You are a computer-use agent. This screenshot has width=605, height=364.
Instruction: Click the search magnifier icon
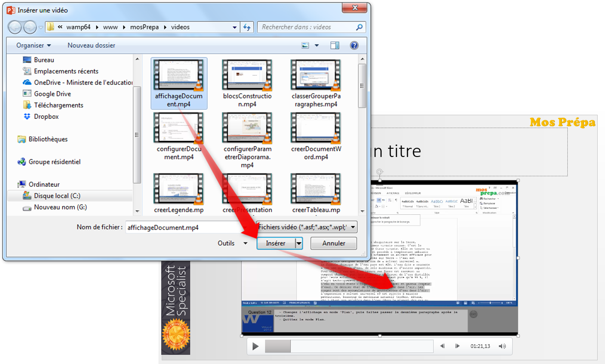[x=359, y=27]
